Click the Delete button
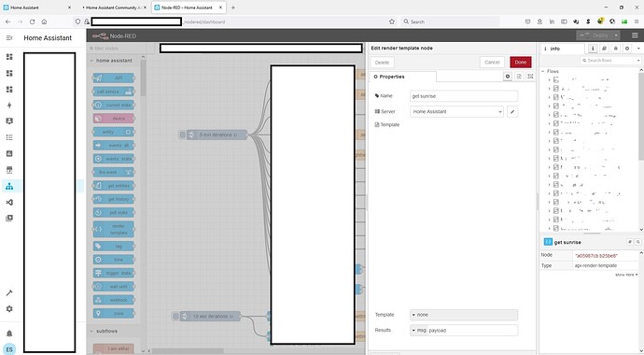644x355 pixels. (382, 63)
